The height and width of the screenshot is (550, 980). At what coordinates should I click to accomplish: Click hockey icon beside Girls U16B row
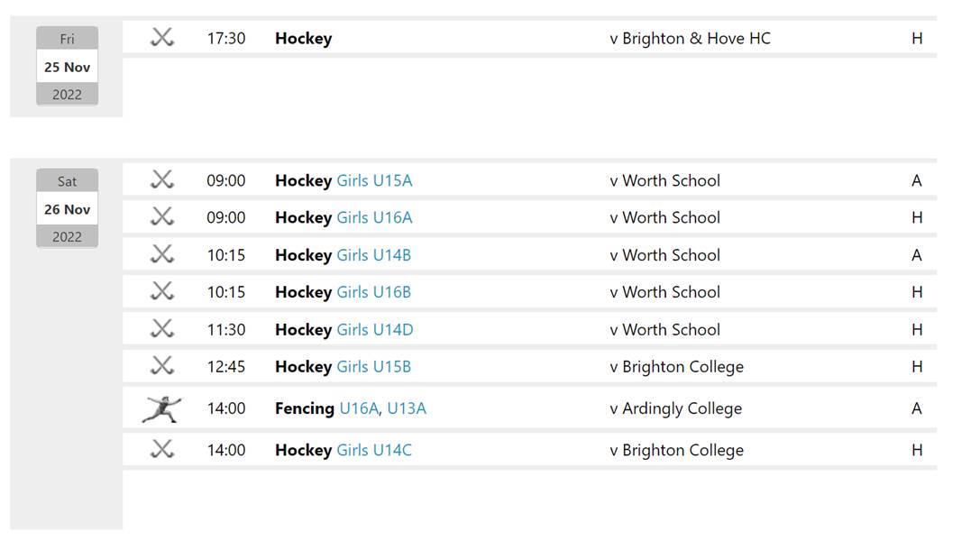point(162,291)
